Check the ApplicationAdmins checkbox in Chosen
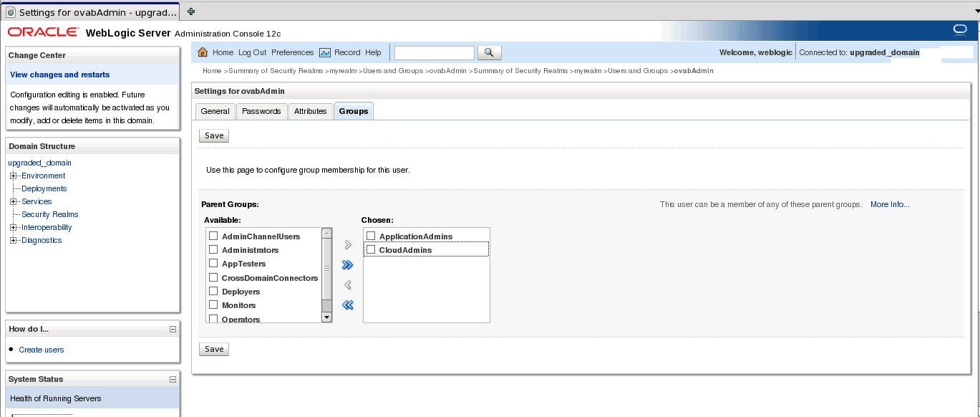Viewport: 980px width, 417px height. pyautogui.click(x=371, y=236)
